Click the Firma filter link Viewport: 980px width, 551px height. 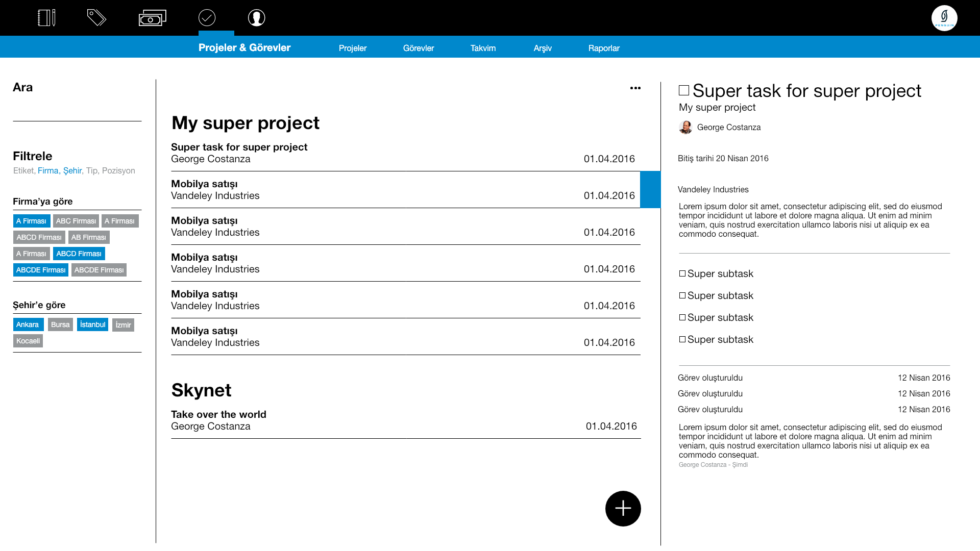point(48,170)
